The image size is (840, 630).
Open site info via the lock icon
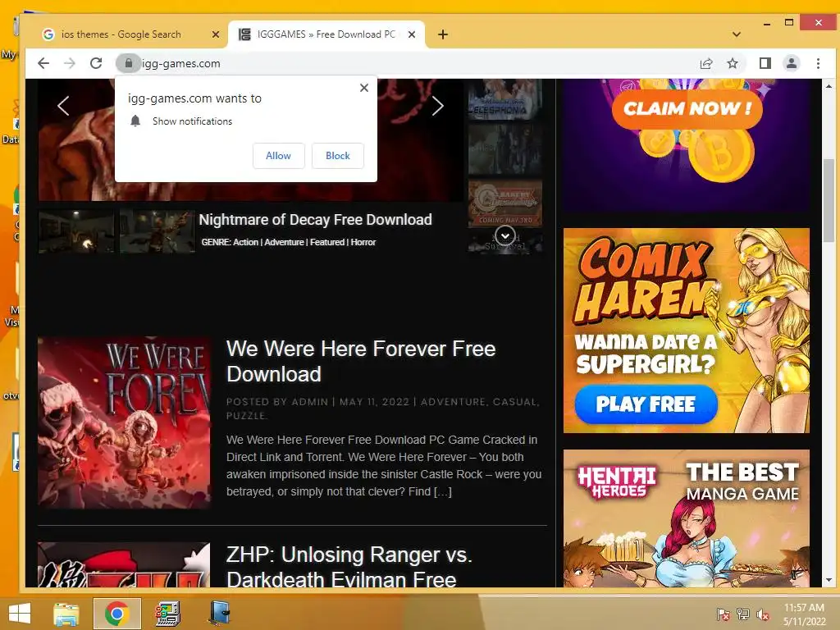point(129,63)
